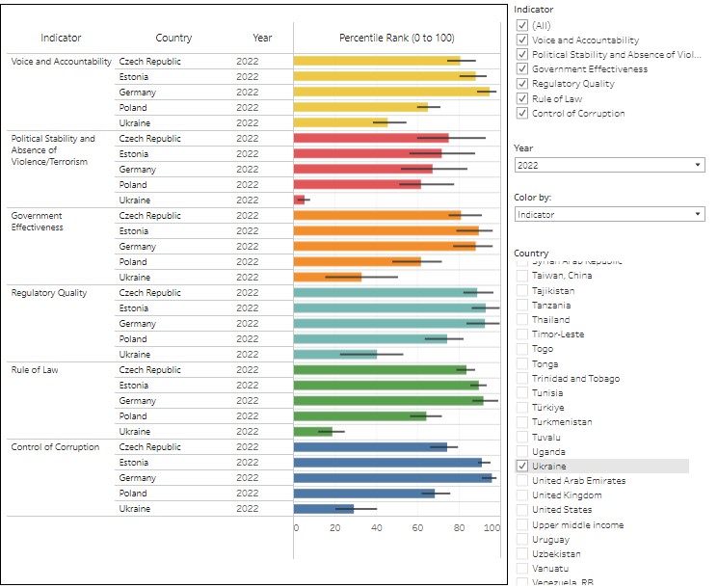
Task: Click the Control of Corruption row label
Action: (x=55, y=447)
